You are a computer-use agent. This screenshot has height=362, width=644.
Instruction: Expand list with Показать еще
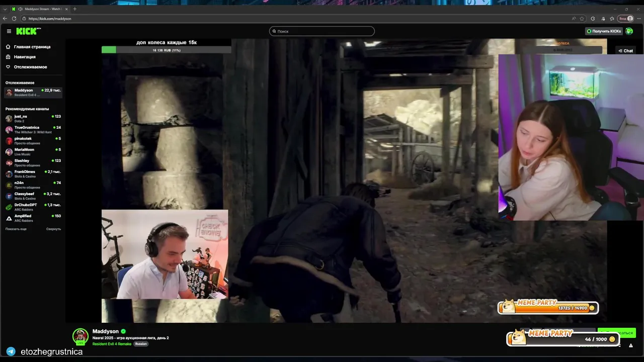click(16, 229)
